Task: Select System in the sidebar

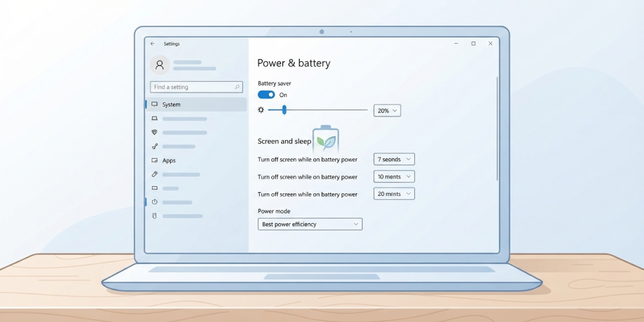Action: tap(196, 105)
